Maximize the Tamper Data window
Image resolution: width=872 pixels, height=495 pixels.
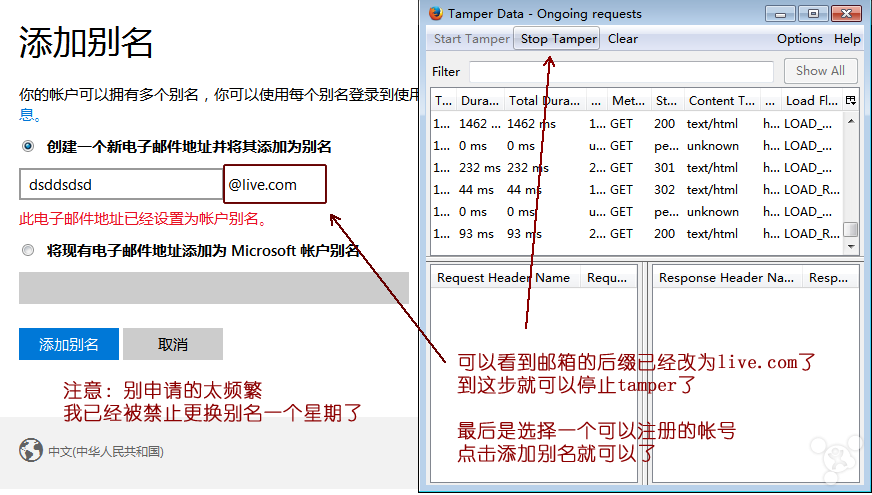coord(813,13)
